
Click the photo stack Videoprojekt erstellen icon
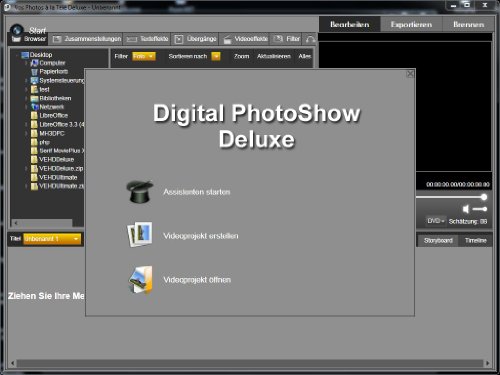point(140,234)
